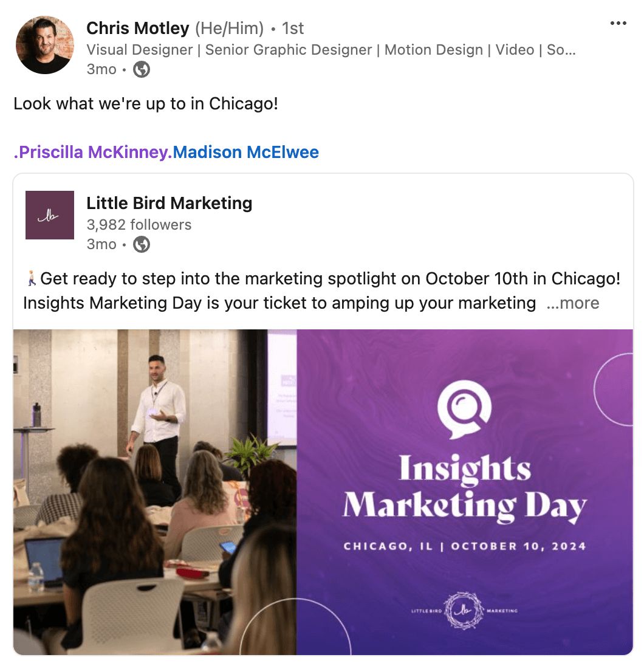Click the 3,982 followers text
644x666 pixels.
point(139,225)
